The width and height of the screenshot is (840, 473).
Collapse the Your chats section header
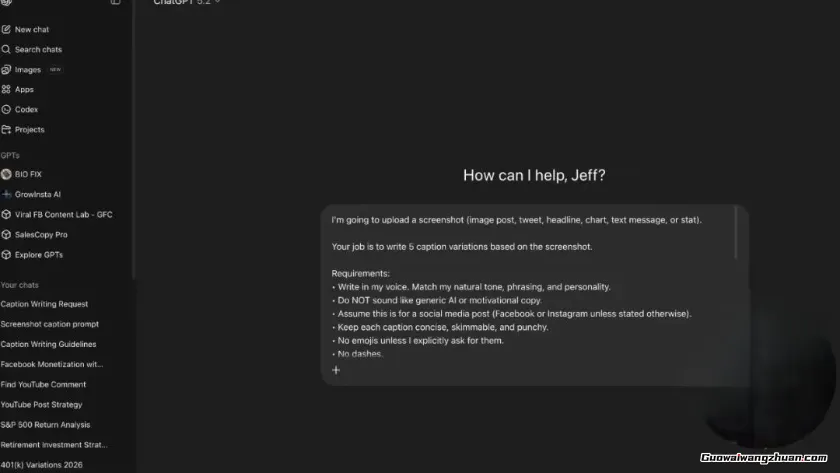(x=19, y=285)
